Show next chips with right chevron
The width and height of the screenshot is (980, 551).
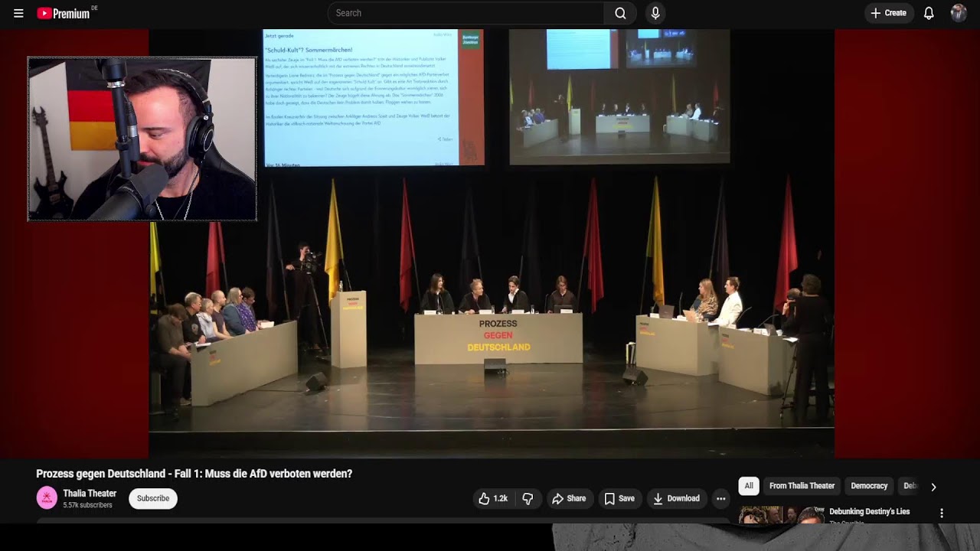tap(933, 487)
